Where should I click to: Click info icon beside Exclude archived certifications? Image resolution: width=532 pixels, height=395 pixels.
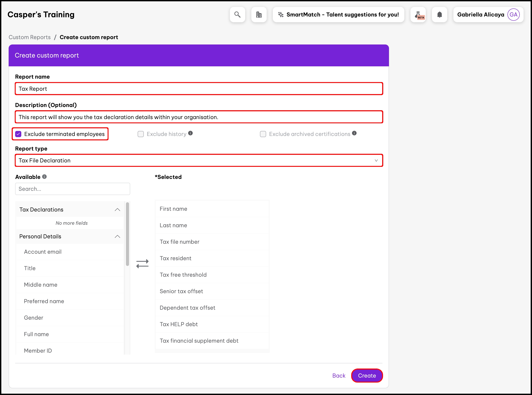(x=354, y=133)
